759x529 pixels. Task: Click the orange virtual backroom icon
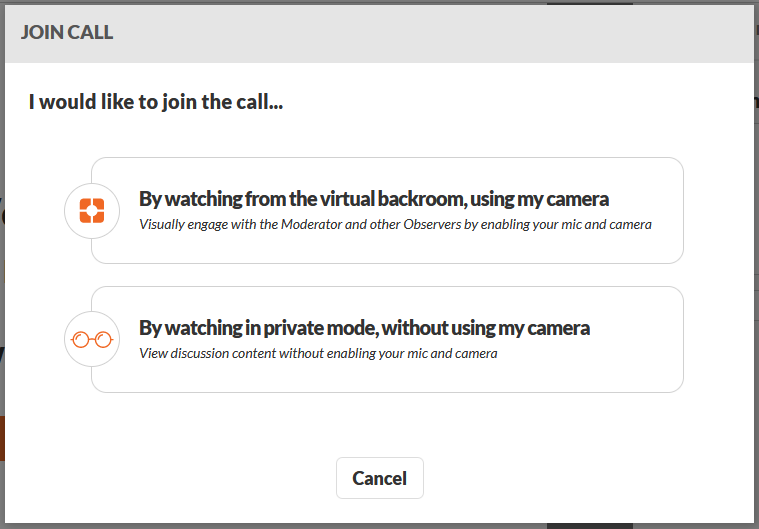pos(92,211)
